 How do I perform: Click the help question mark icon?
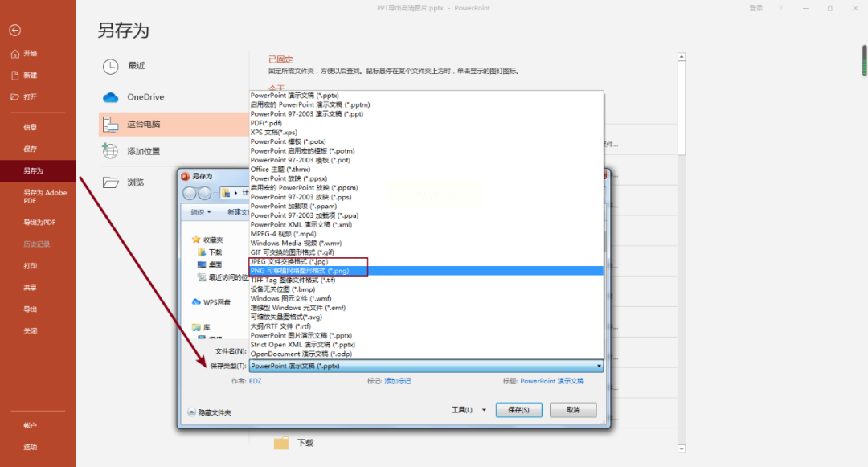pyautogui.click(x=780, y=8)
